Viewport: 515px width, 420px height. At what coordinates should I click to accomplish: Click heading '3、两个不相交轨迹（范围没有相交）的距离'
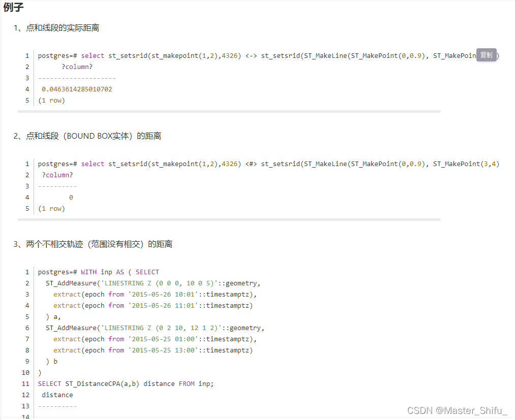(93, 244)
